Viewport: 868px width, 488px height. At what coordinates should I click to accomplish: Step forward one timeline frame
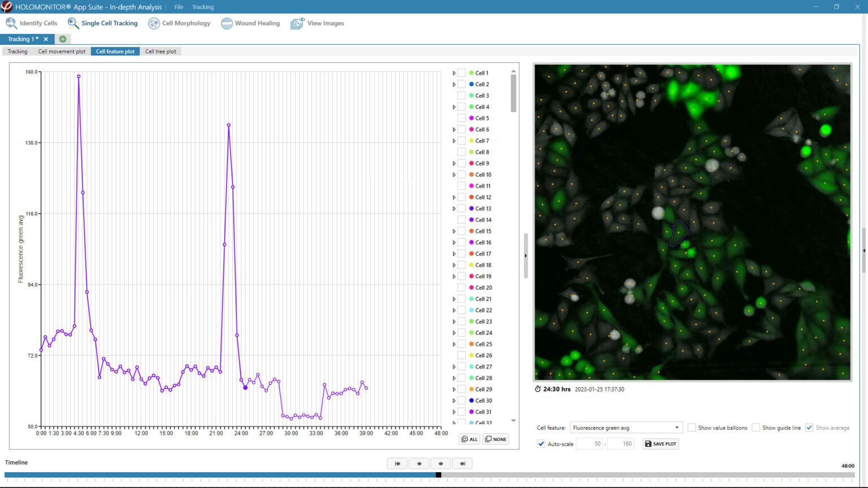point(440,463)
